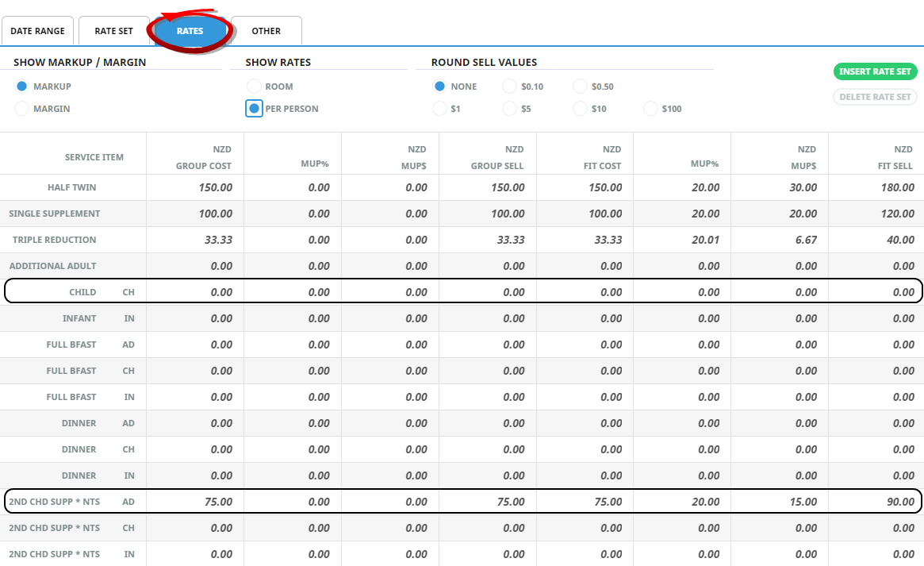
Task: Select the Markup radio option
Action: [22, 87]
